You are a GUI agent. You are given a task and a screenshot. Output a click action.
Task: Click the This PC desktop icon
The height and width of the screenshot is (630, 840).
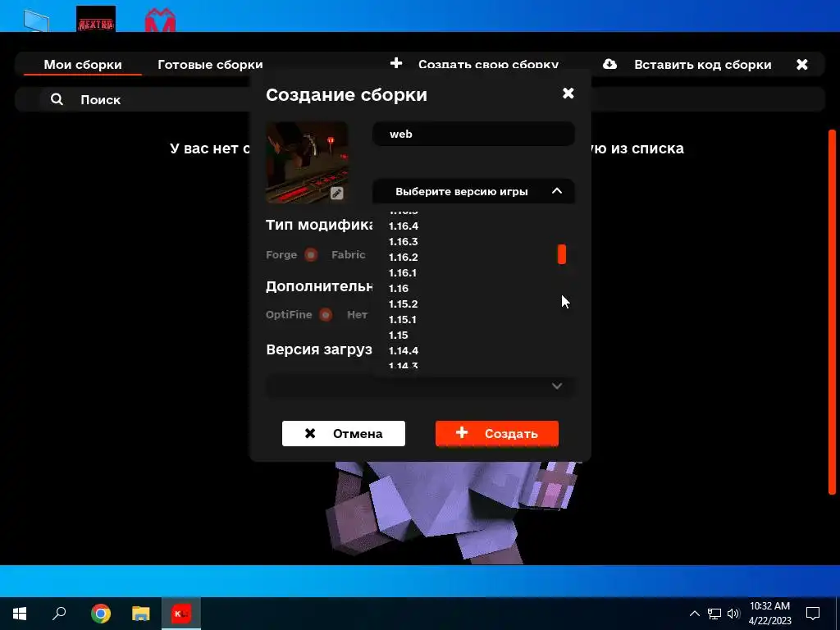click(x=36, y=21)
